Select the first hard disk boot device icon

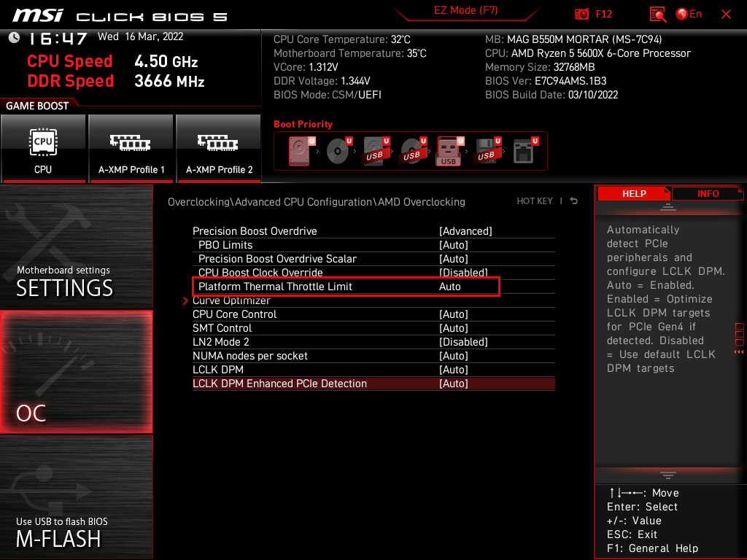(301, 151)
